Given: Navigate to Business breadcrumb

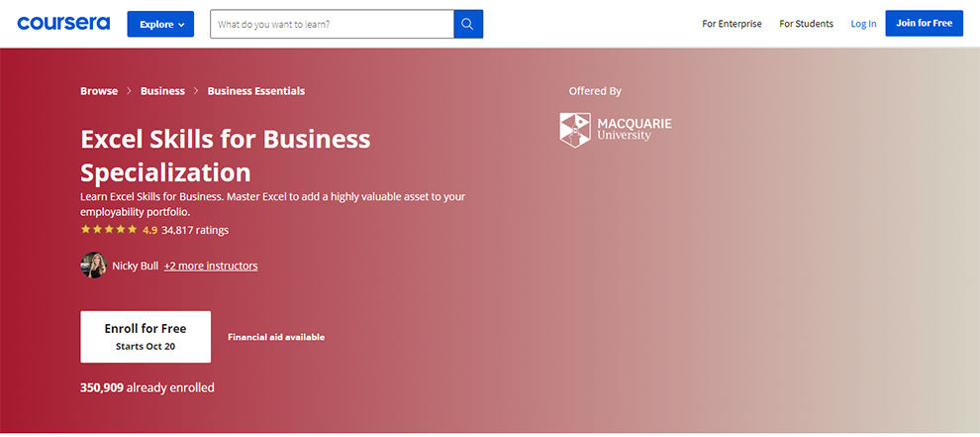Looking at the screenshot, I should [162, 91].
